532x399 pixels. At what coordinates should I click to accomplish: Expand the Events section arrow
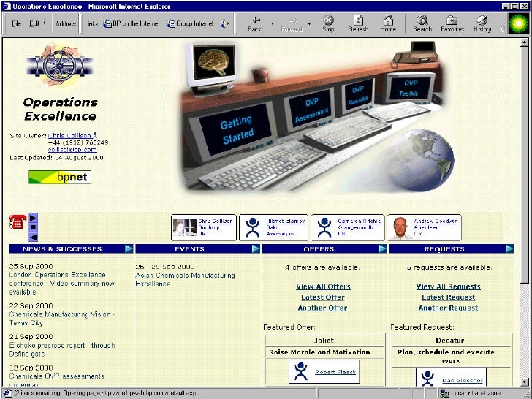click(256, 248)
